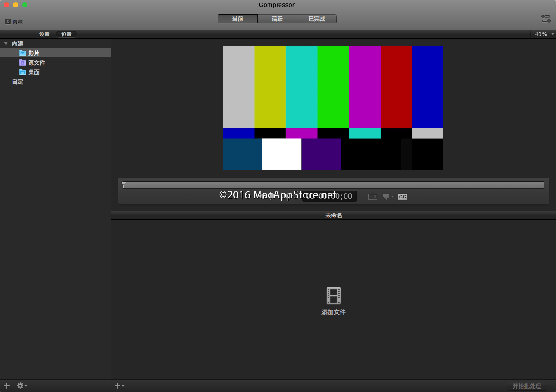Click the 开始批处理 button

(x=526, y=386)
